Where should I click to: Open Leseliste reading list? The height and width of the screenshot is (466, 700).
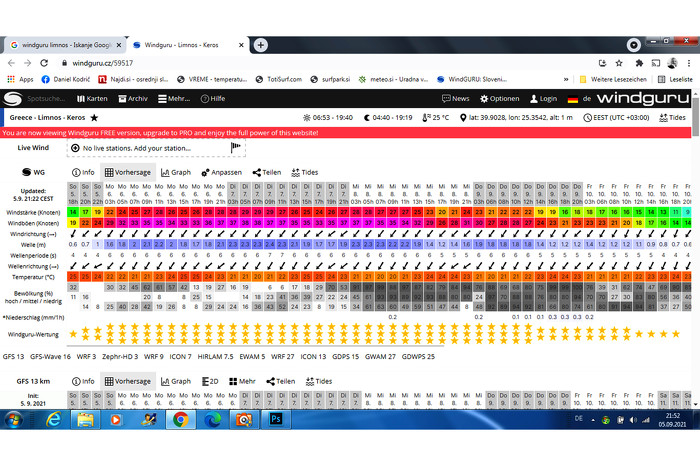(675, 79)
